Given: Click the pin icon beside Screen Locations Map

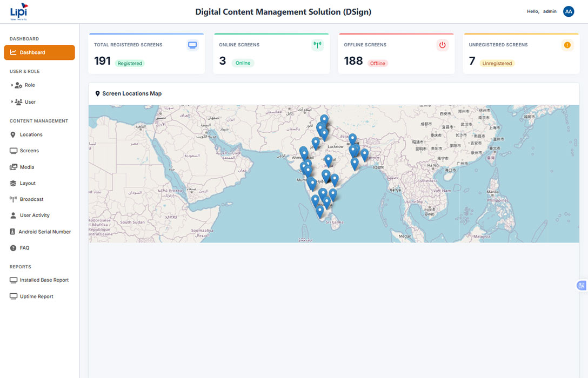Looking at the screenshot, I should (97, 93).
